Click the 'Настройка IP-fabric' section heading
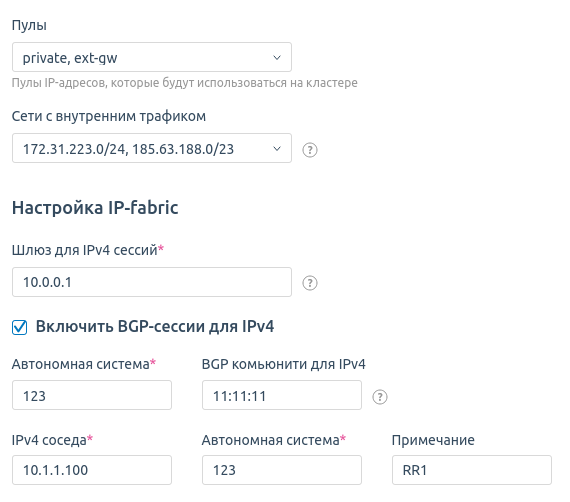This screenshot has width=570, height=502. coord(95,208)
